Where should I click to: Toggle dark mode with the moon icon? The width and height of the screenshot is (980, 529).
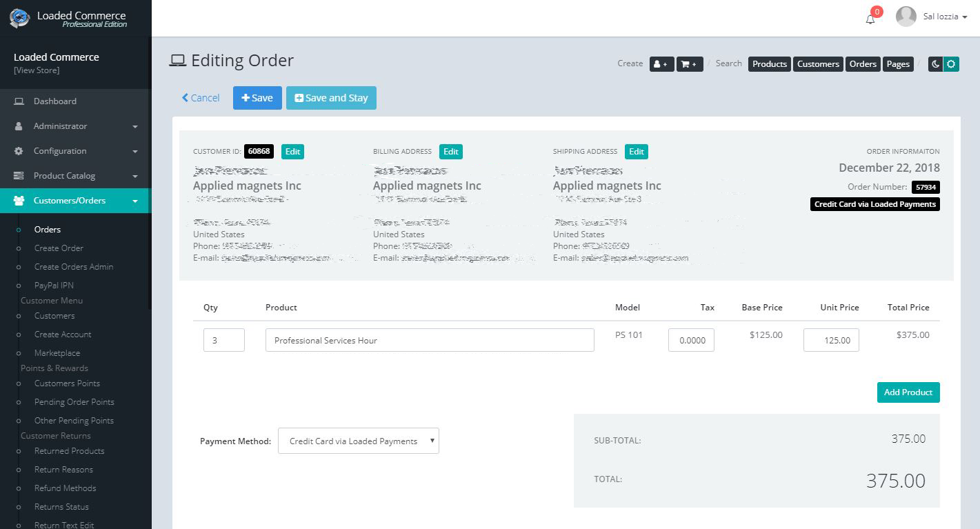click(x=935, y=63)
